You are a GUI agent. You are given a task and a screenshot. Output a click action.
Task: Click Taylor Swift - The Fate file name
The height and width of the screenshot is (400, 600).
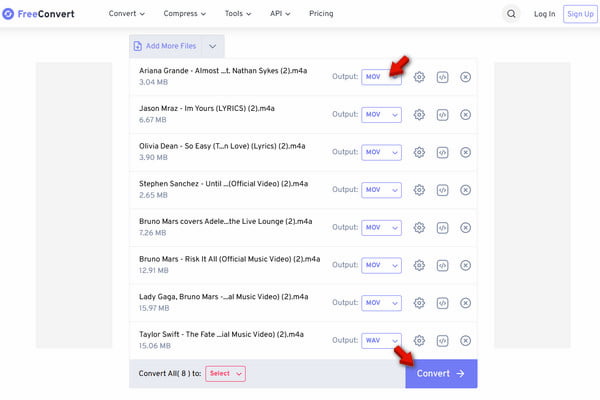(x=221, y=334)
